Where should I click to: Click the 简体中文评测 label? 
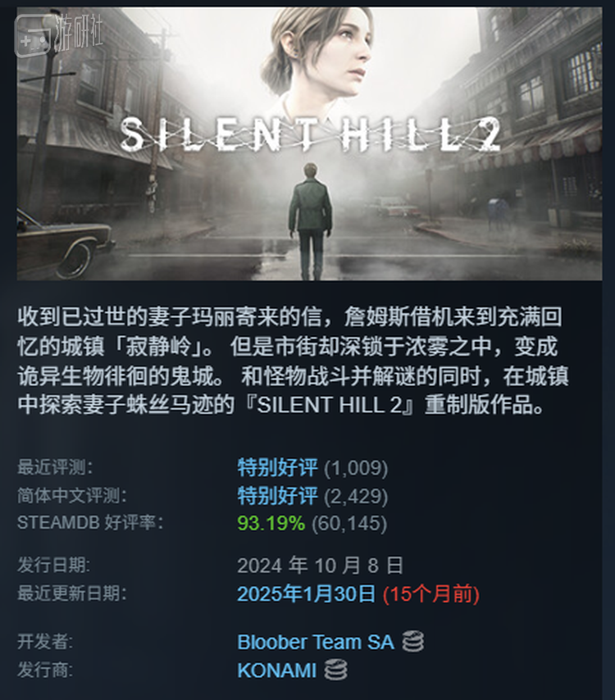coord(72,496)
